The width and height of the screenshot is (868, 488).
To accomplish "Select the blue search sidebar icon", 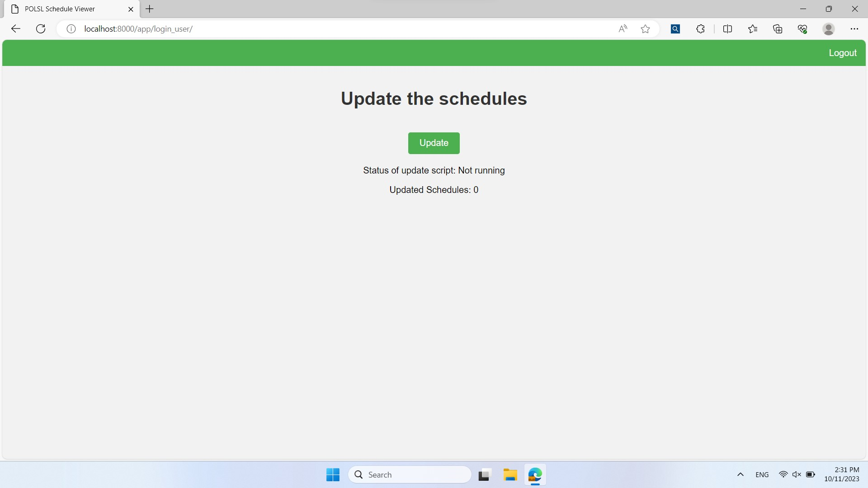I will pyautogui.click(x=675, y=28).
